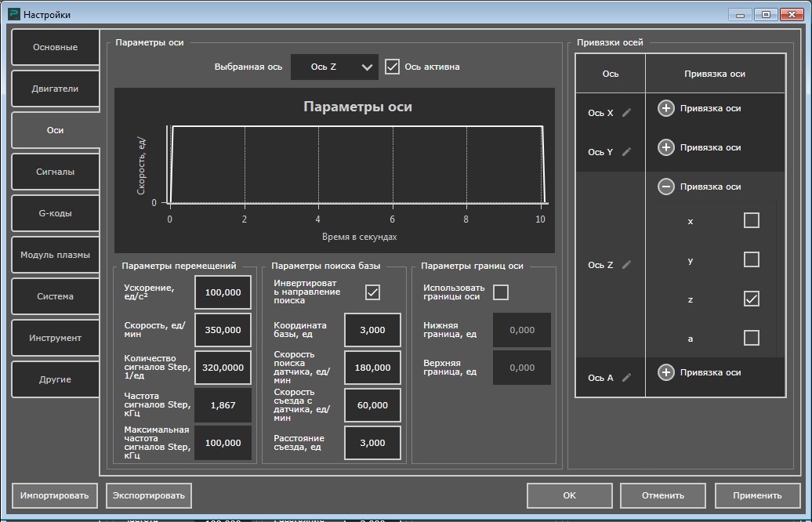Enable the Использовать границы оси checkbox
The width and height of the screenshot is (812, 522).
pos(501,292)
